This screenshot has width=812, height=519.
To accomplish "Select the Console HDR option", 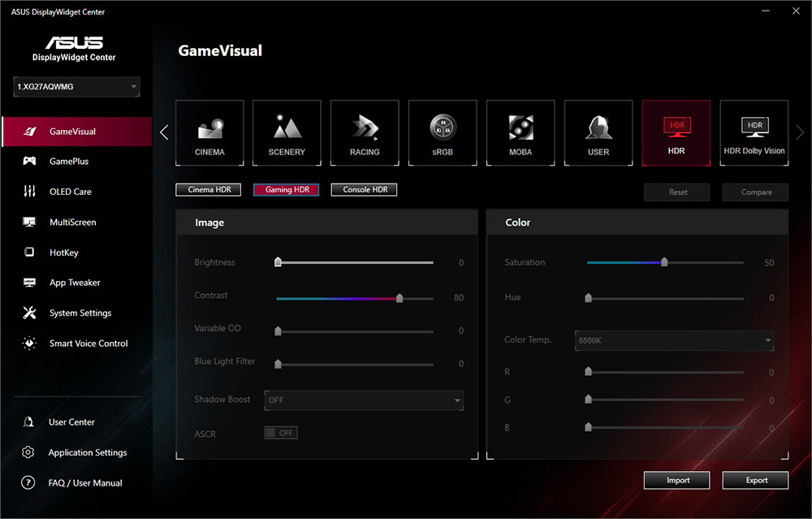I will 364,190.
